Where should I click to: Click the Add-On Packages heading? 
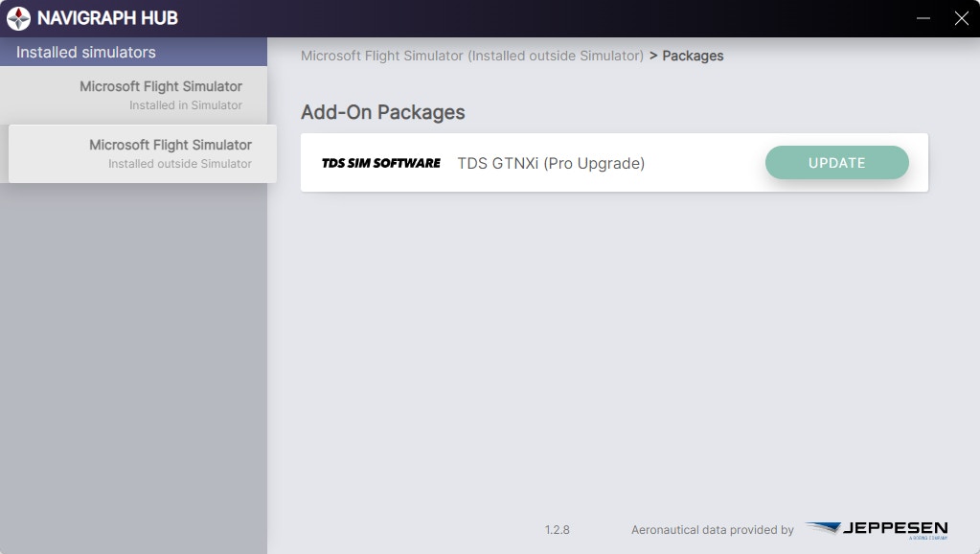382,112
